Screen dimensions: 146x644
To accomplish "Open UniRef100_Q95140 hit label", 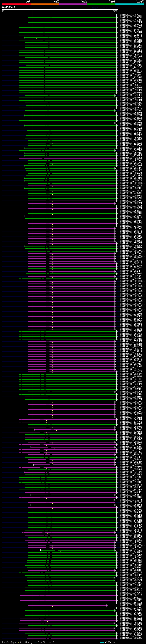I will (x=131, y=359).
